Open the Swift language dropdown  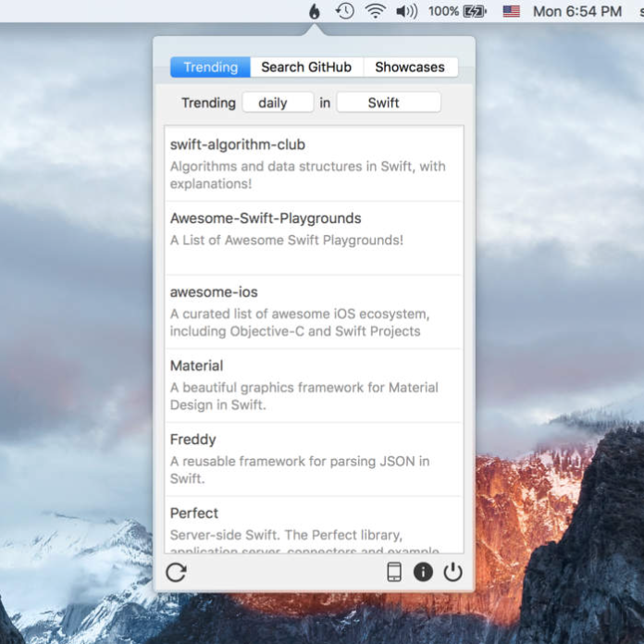389,103
